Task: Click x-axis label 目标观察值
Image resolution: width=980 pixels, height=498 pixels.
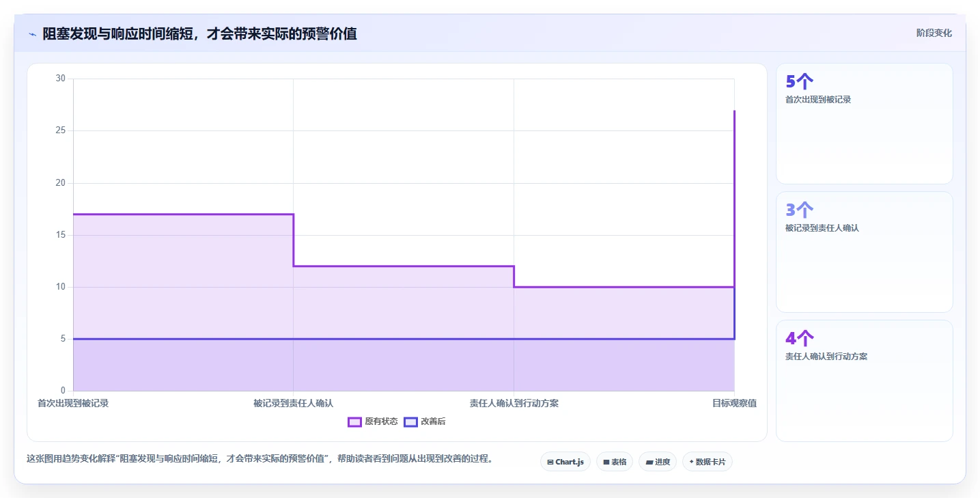Action: [734, 404]
